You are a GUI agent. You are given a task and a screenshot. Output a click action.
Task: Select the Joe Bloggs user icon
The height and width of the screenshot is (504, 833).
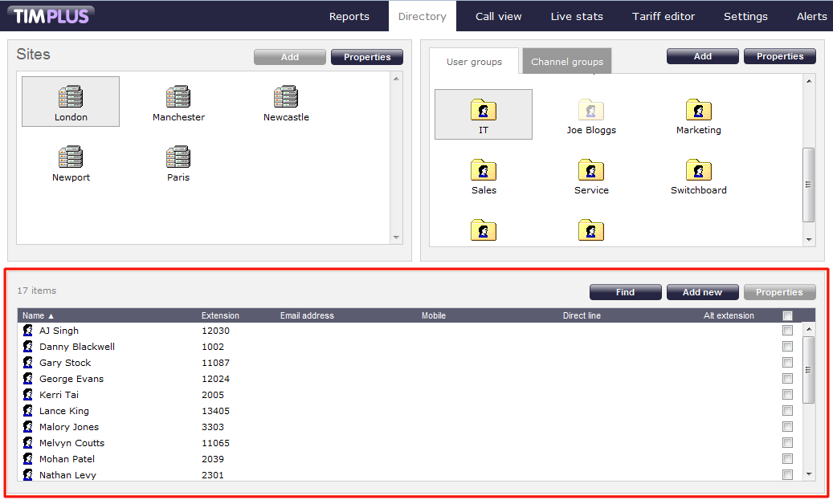point(591,111)
